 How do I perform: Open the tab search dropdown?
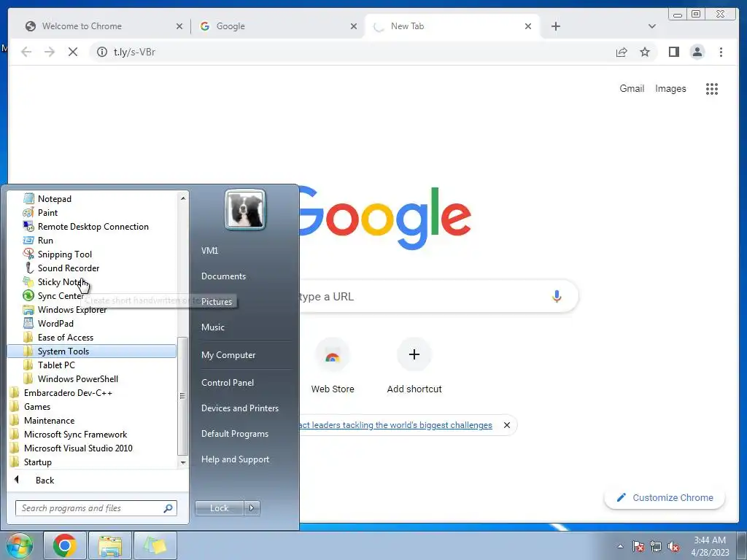[651, 26]
